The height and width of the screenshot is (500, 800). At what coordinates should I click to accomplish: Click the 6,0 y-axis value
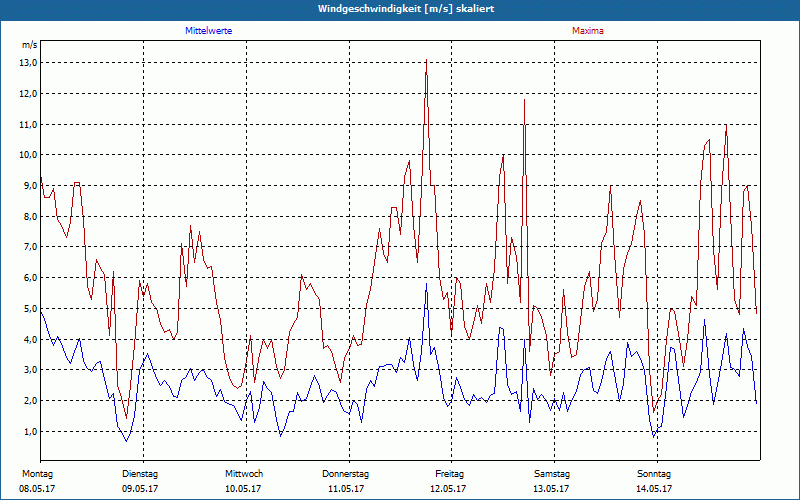[31, 278]
